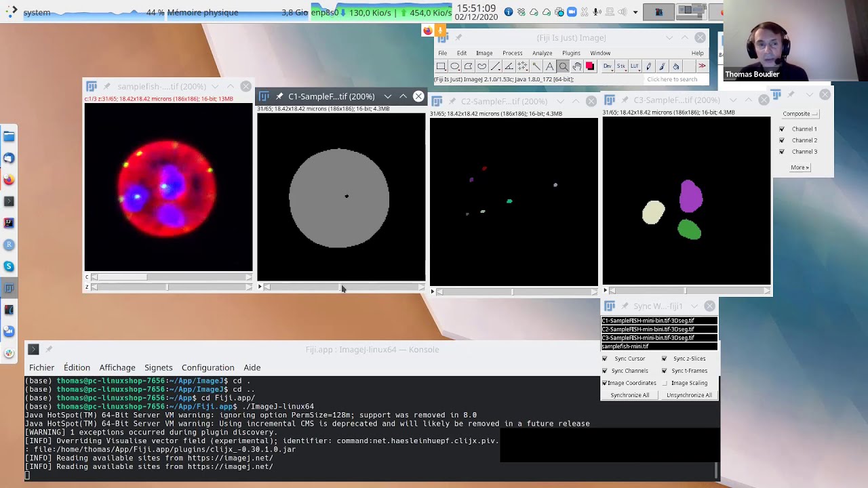Select the Straight Line tool

[x=495, y=66]
